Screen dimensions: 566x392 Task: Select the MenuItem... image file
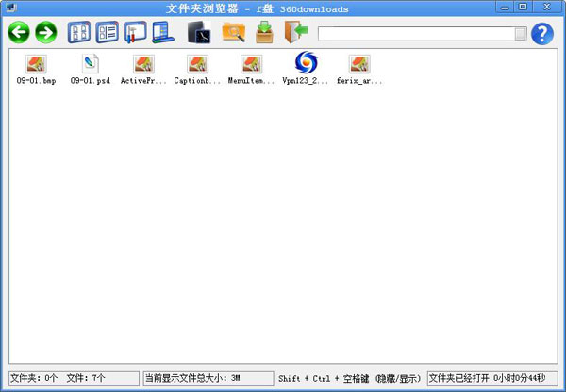(x=251, y=65)
